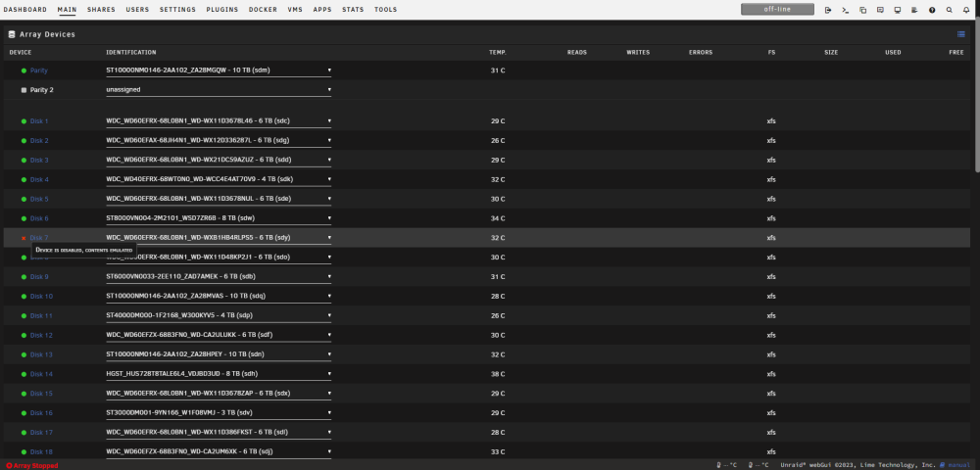Open the Parity device link
Image resolution: width=980 pixels, height=470 pixels.
[x=39, y=70]
